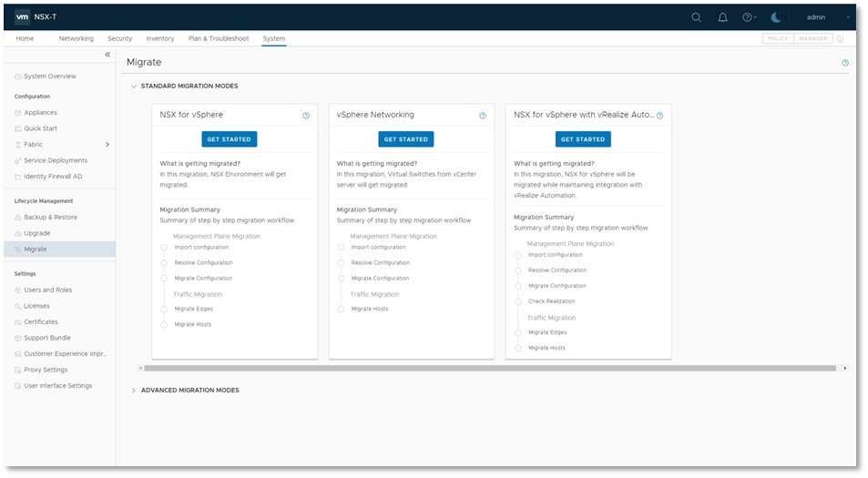Click Get Started for vSphere Networking
The width and height of the screenshot is (868, 478).
pos(406,139)
